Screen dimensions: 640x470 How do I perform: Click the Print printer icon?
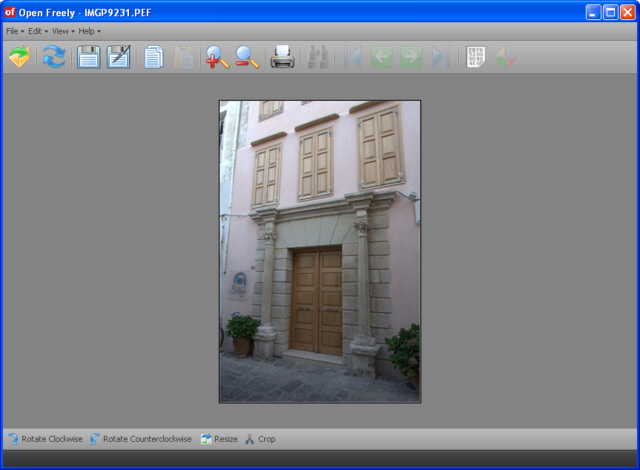[x=282, y=57]
